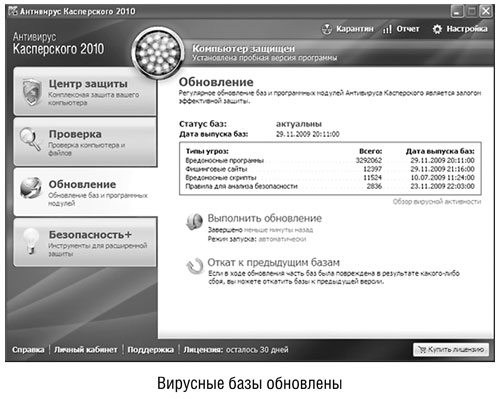Open the Карантин (Quarantine) icon

pos(327,29)
